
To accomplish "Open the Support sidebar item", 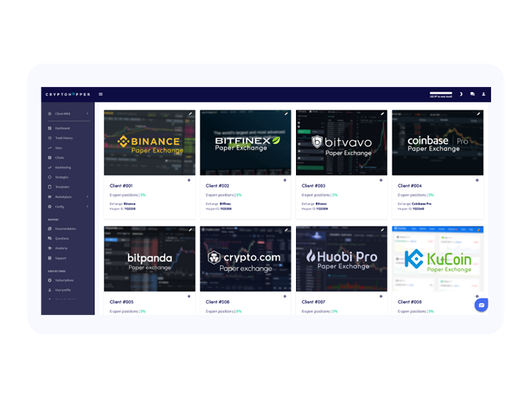I will [61, 258].
